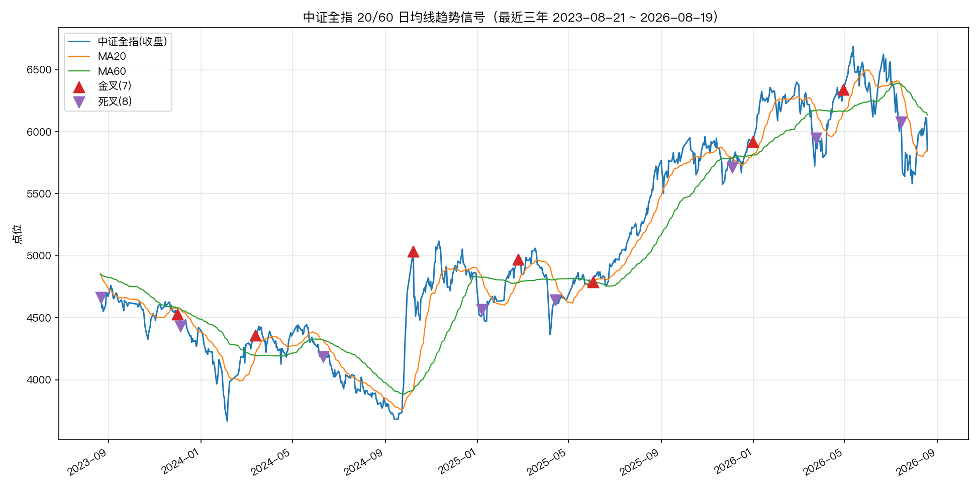980x490 pixels.
Task: Click the 6000 y-axis tick label
Action: pyautogui.click(x=39, y=132)
